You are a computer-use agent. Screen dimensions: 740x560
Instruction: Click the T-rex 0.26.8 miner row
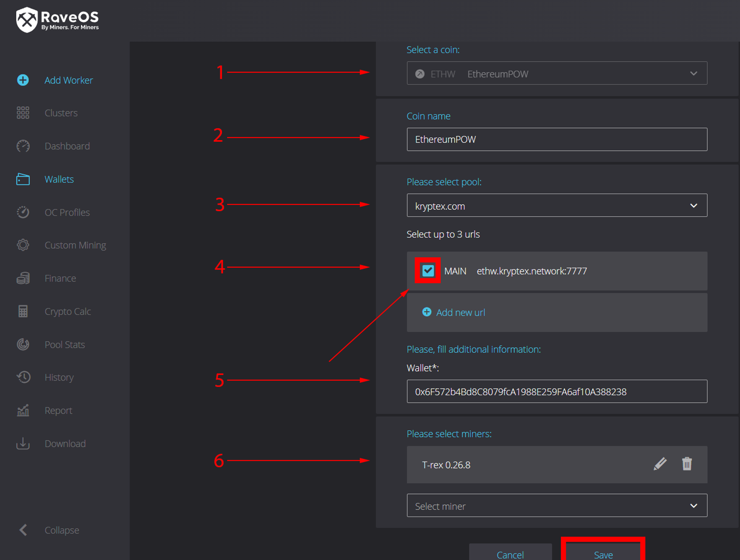click(x=557, y=465)
